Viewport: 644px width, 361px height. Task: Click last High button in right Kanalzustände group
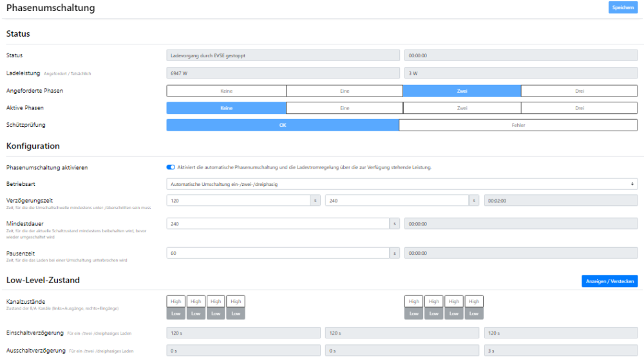click(x=474, y=301)
